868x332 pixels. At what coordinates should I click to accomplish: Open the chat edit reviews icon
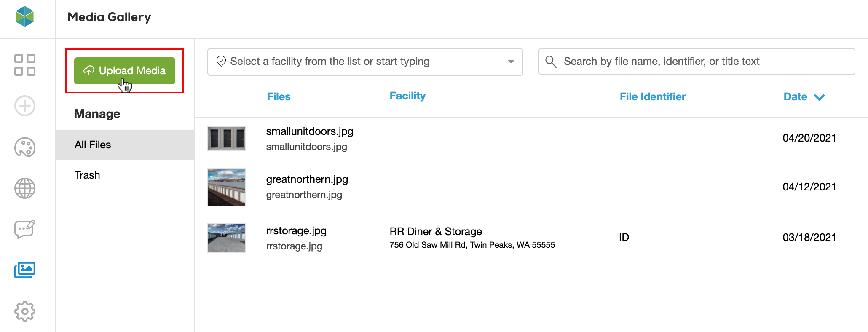25,229
